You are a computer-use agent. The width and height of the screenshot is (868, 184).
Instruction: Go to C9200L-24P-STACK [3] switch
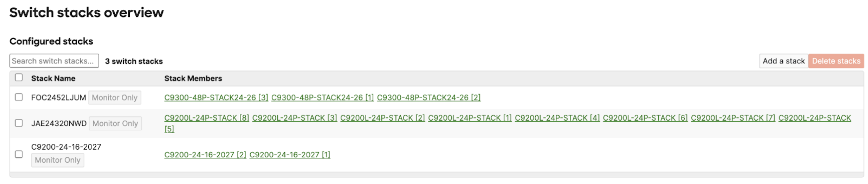coord(294,118)
